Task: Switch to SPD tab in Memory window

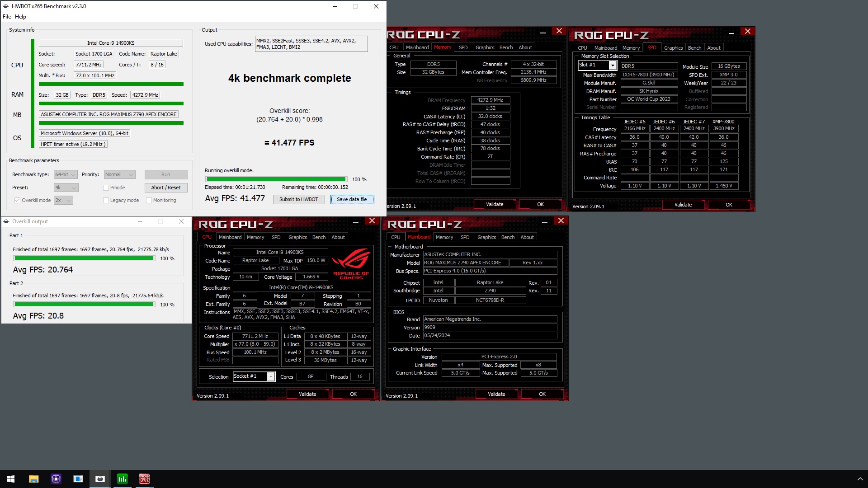Action: (x=463, y=47)
